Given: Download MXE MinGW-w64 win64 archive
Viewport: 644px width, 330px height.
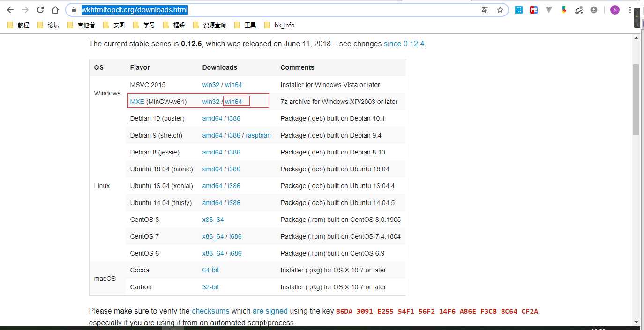Looking at the screenshot, I should coord(233,102).
